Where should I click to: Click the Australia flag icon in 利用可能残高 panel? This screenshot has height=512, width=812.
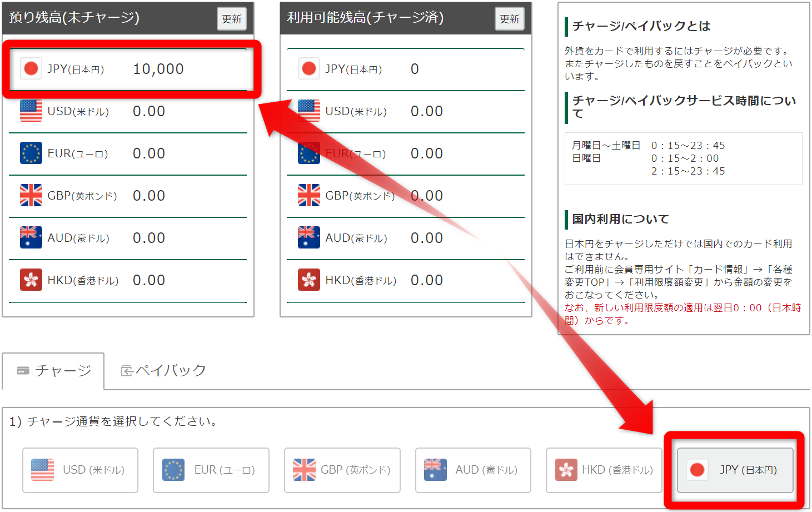pos(309,238)
